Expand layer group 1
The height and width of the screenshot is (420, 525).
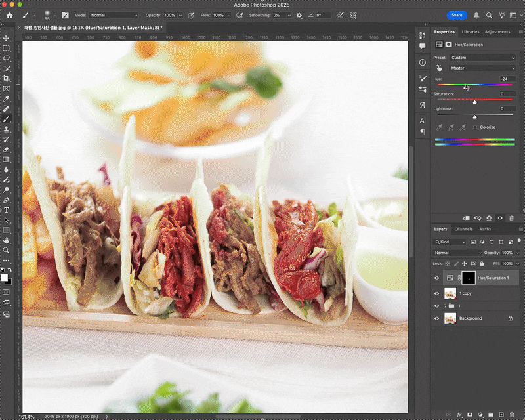tap(446, 306)
